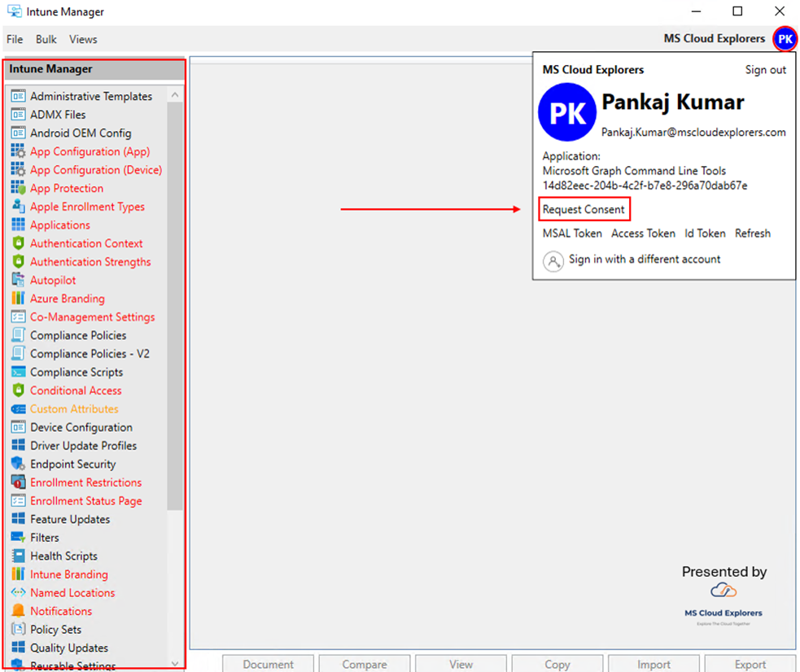Choose Sign in with a different account
Image resolution: width=800 pixels, height=672 pixels.
[645, 259]
